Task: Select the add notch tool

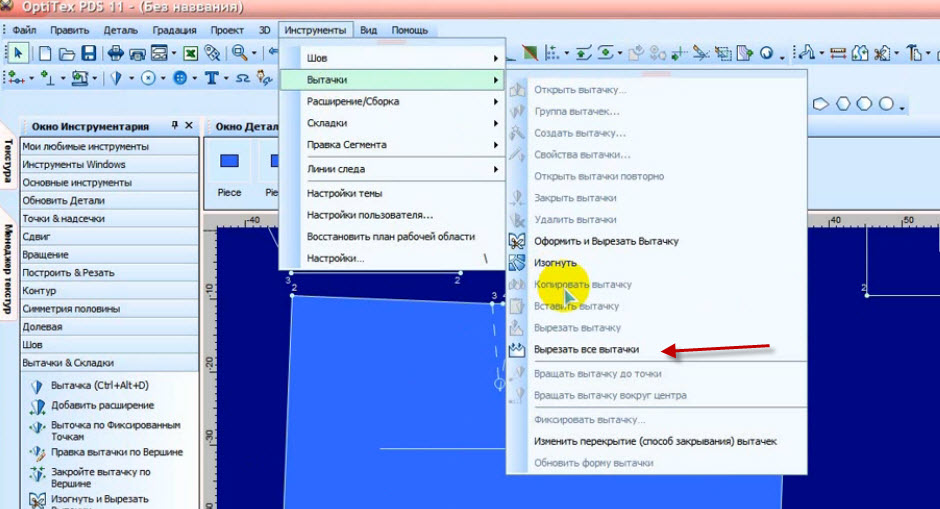Action: [47, 78]
